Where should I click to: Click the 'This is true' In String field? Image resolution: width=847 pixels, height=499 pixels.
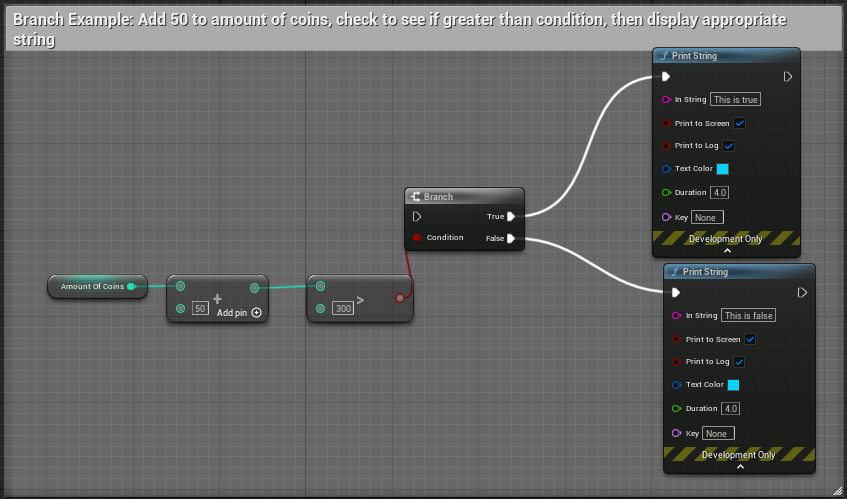coord(735,99)
